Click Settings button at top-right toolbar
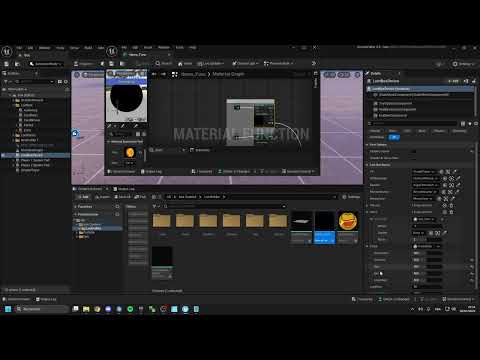 click(463, 64)
